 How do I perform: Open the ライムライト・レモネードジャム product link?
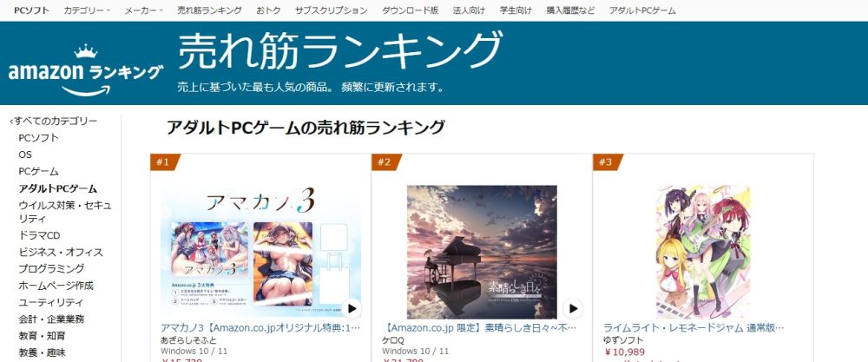pos(694,327)
